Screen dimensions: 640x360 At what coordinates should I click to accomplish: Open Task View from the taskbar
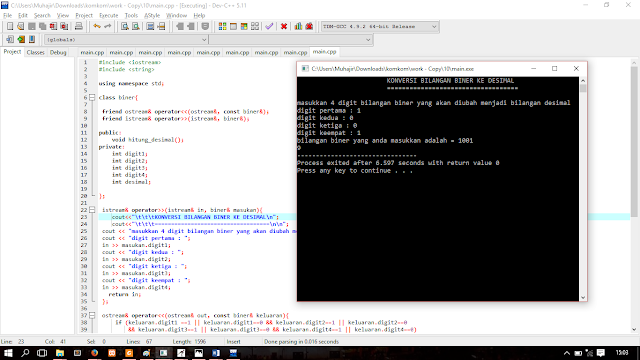pos(42,353)
